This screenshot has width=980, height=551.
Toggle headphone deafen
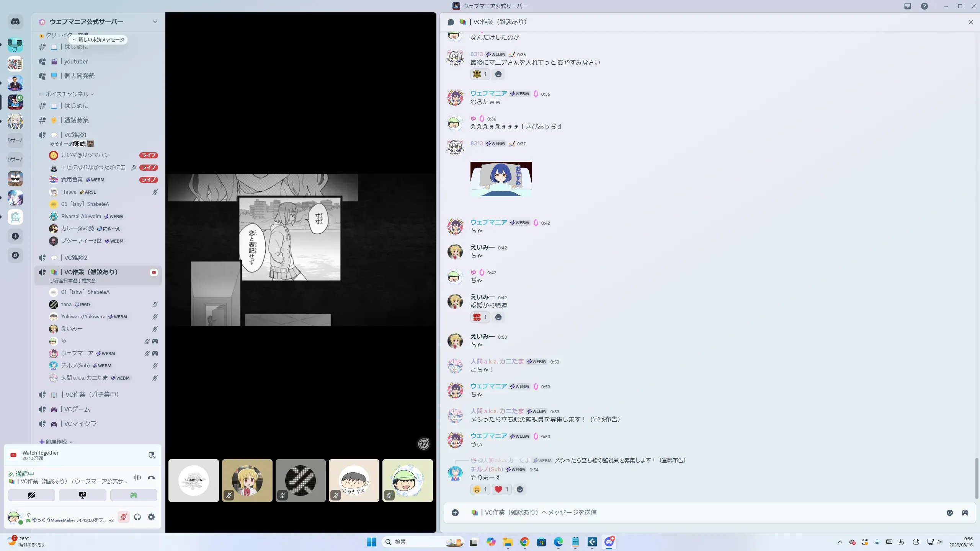pyautogui.click(x=137, y=517)
